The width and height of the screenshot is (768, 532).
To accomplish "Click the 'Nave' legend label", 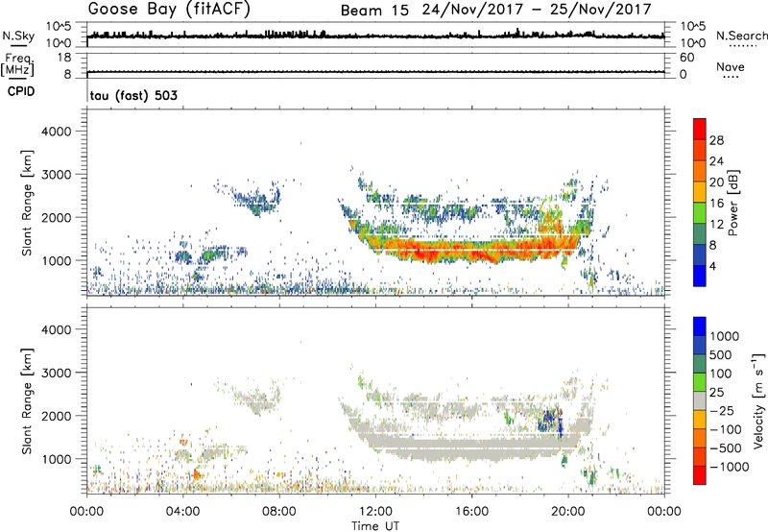I will tap(731, 66).
